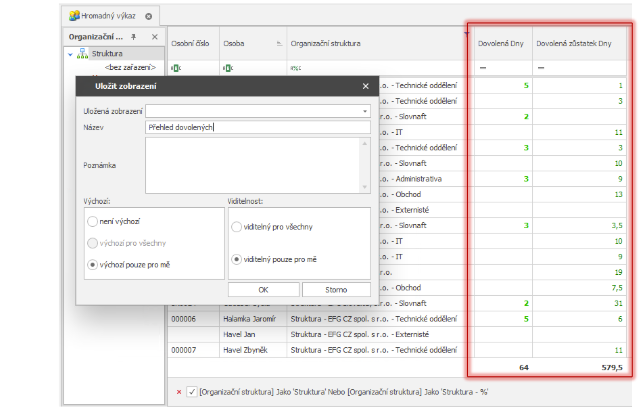Select the 000007 cell

[x=194, y=350]
